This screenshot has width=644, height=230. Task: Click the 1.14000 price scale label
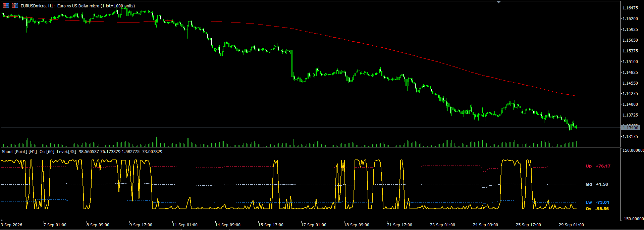pyautogui.click(x=630, y=104)
